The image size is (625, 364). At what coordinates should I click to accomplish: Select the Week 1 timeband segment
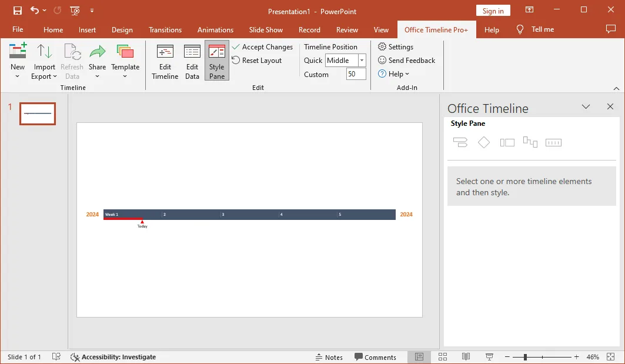(133, 215)
